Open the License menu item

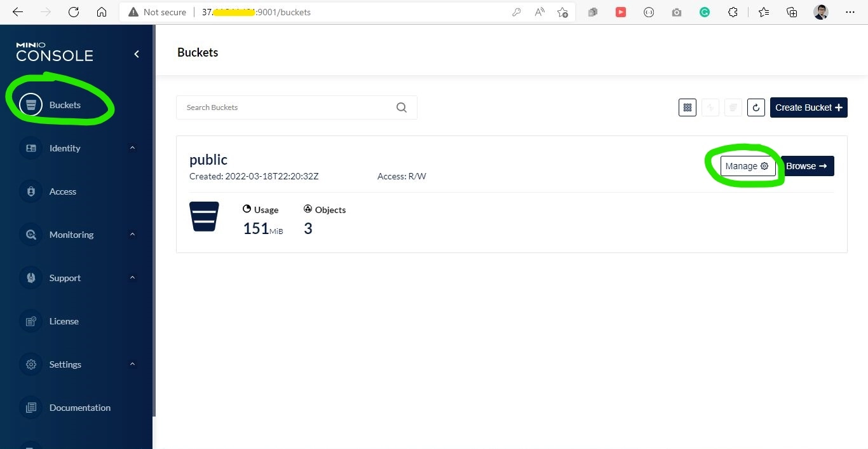(64, 321)
